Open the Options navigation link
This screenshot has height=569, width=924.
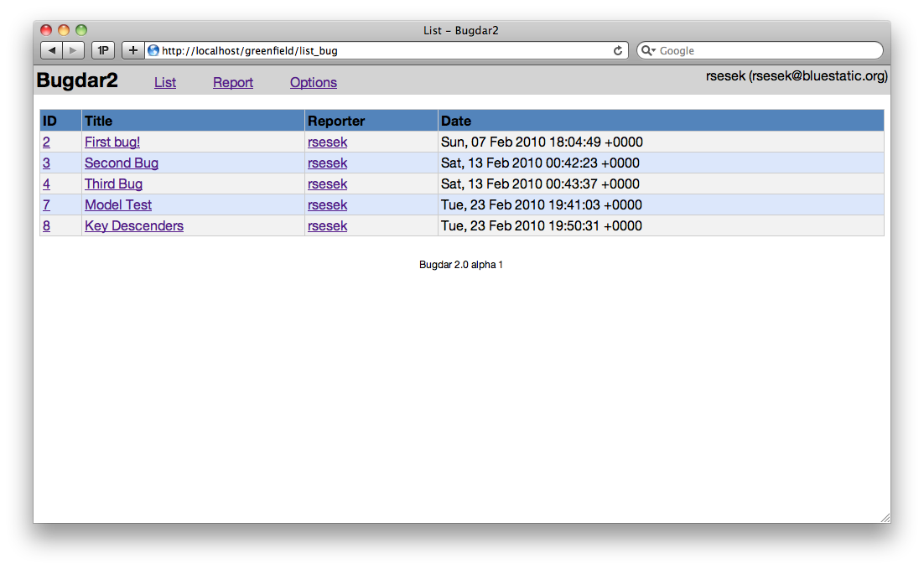tap(314, 82)
